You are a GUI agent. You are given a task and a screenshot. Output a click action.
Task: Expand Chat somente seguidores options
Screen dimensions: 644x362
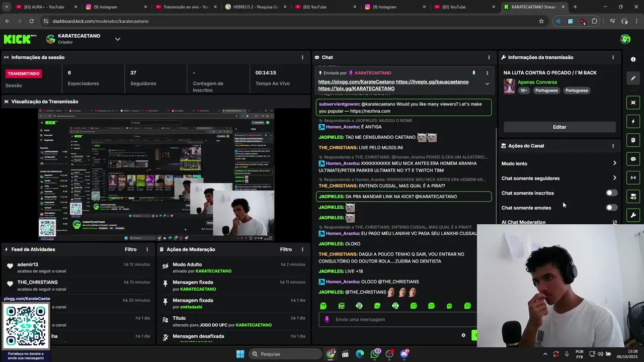pos(614,178)
